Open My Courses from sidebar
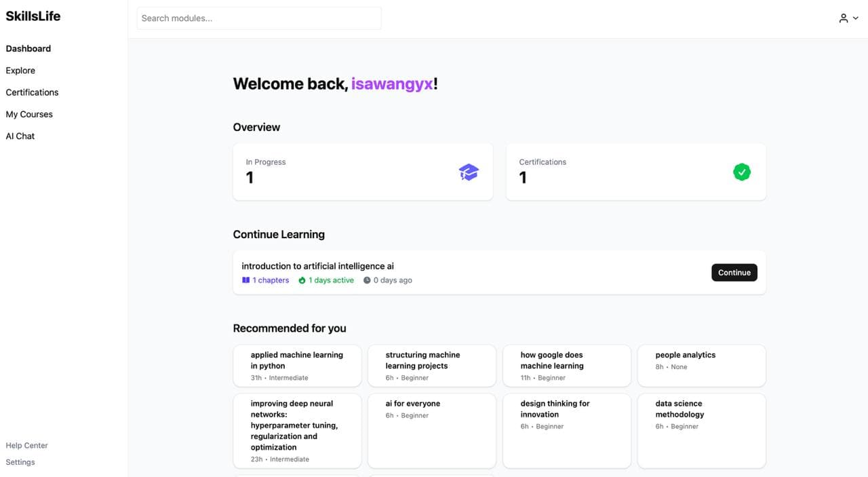868x477 pixels. pyautogui.click(x=29, y=114)
